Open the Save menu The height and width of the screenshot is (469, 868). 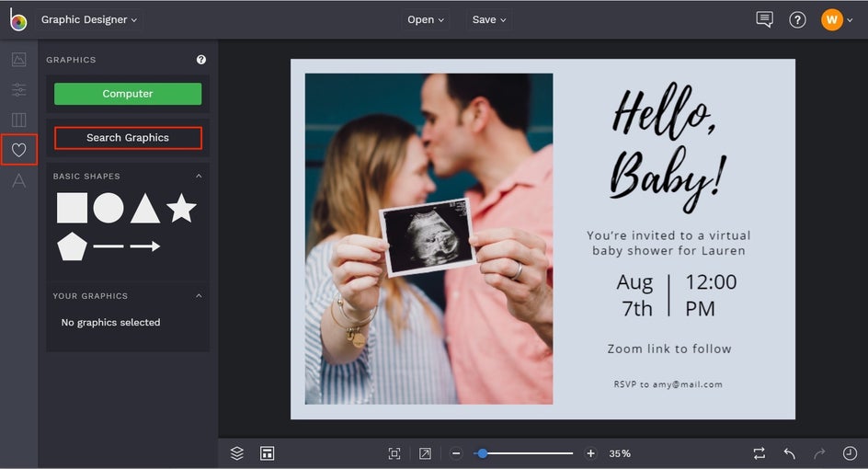click(489, 19)
